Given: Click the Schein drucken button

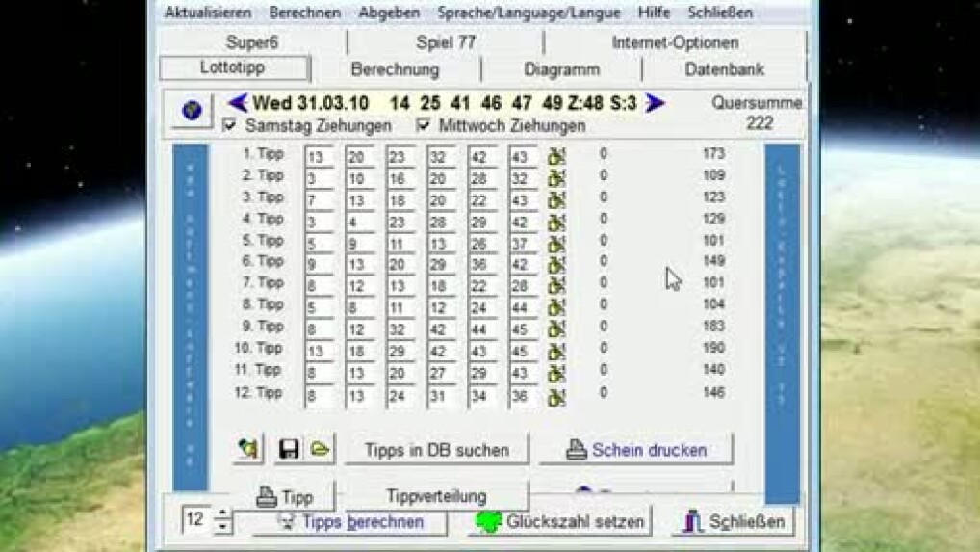Looking at the screenshot, I should point(636,450).
